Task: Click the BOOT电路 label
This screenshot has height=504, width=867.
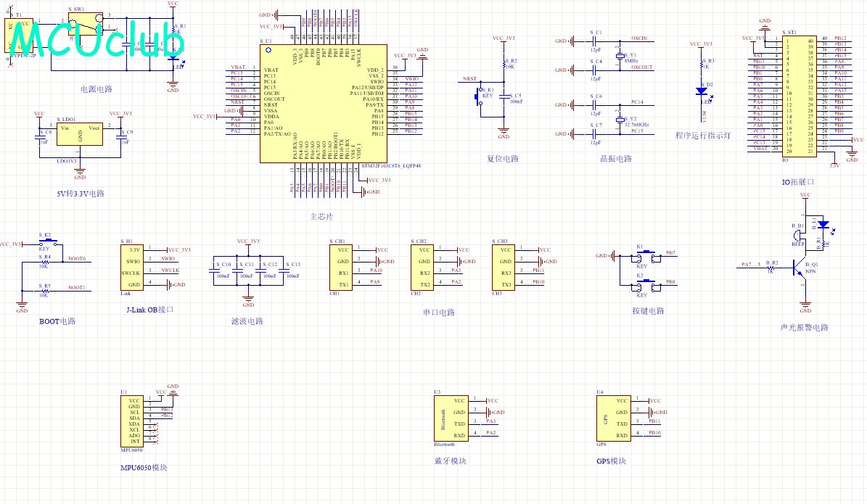Action: click(57, 321)
